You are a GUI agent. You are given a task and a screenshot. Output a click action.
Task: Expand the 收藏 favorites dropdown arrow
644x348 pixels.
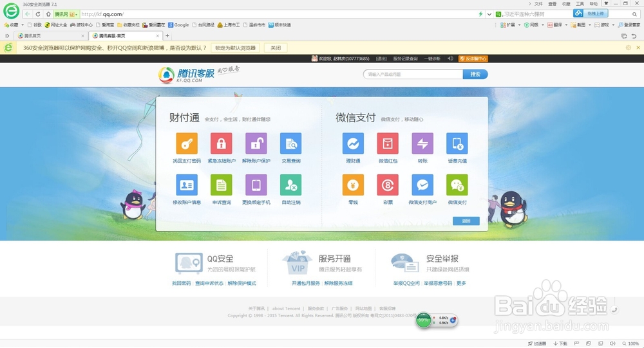(x=23, y=25)
